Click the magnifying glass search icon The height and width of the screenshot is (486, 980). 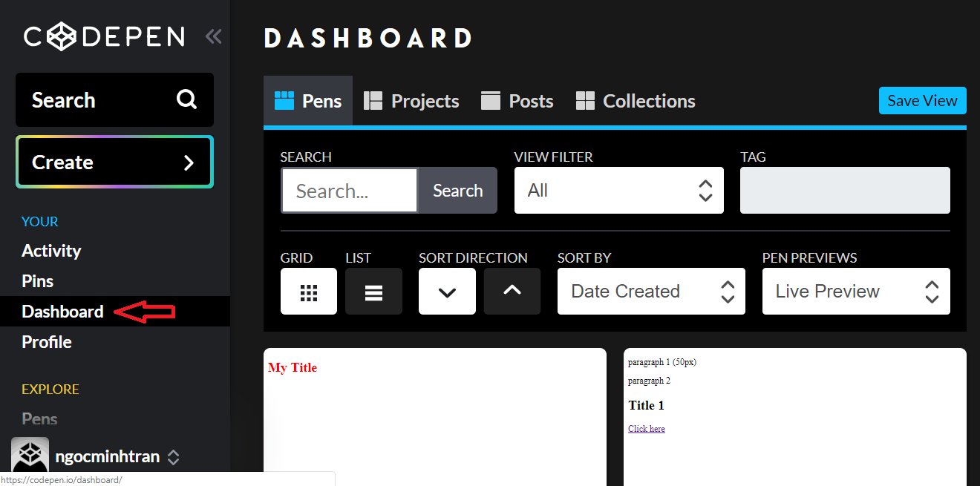187,99
